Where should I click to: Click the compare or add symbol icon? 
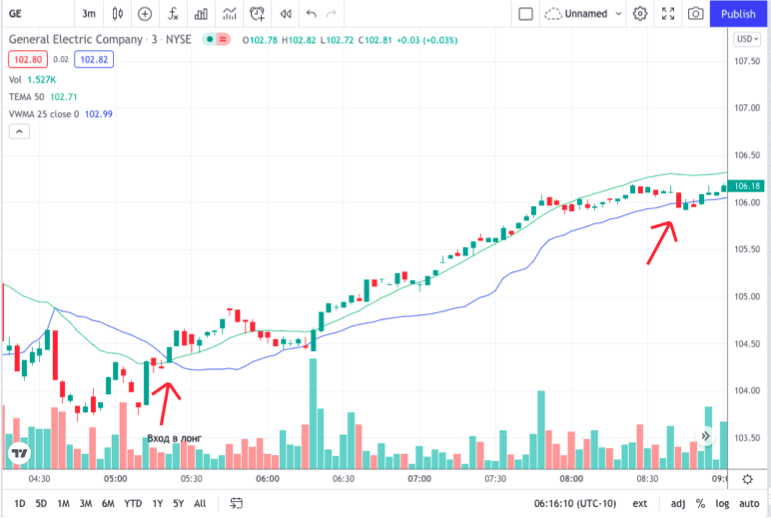click(x=145, y=14)
